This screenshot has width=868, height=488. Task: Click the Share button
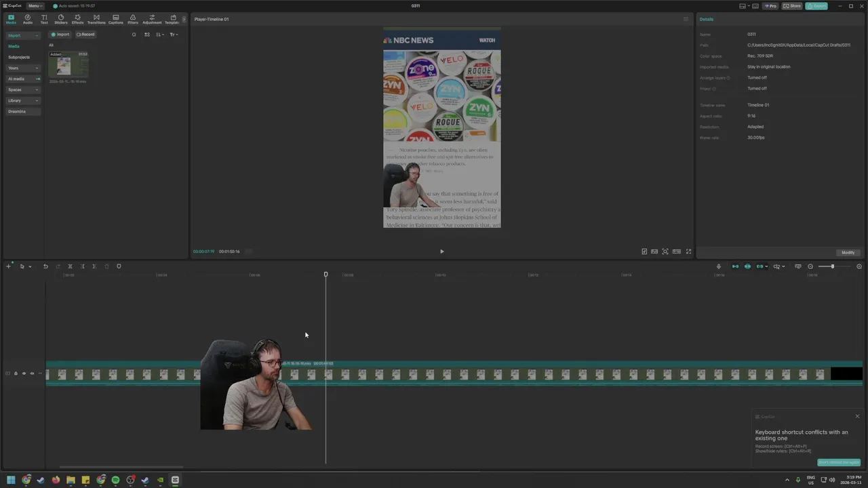[x=792, y=6]
